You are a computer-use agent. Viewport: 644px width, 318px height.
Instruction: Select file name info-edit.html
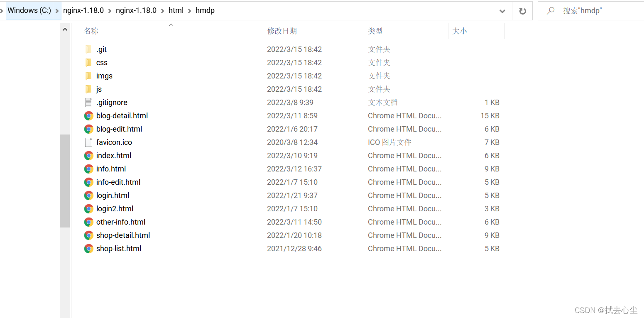click(x=118, y=182)
